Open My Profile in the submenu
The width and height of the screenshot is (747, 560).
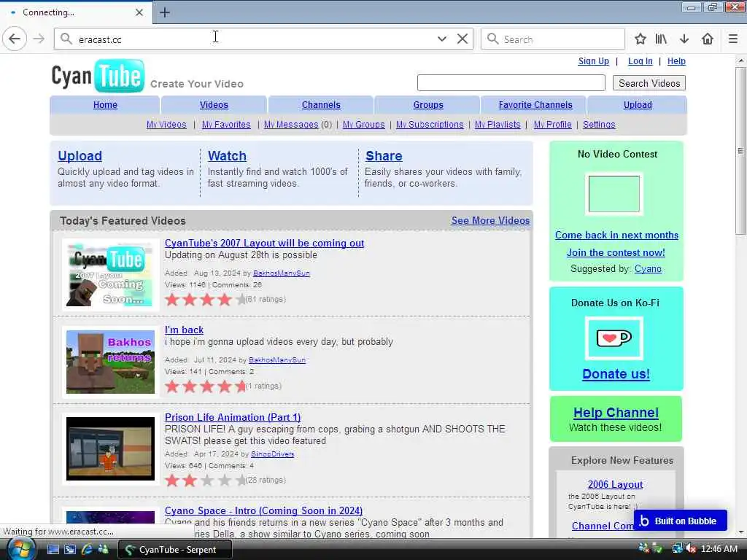click(x=553, y=124)
